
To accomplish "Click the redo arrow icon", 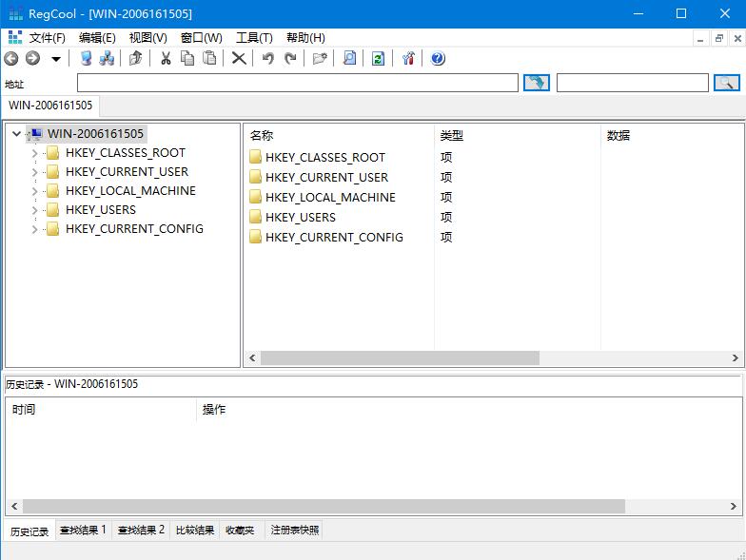I will pos(290,59).
